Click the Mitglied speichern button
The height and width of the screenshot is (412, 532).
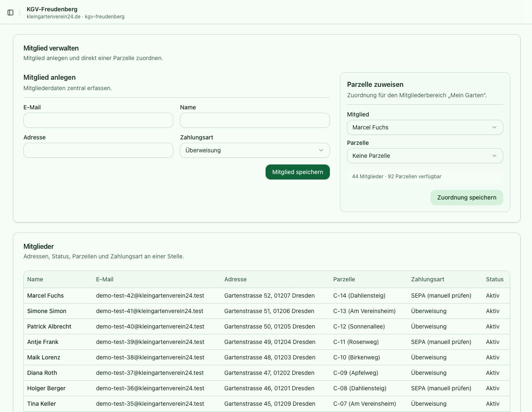[x=298, y=172]
